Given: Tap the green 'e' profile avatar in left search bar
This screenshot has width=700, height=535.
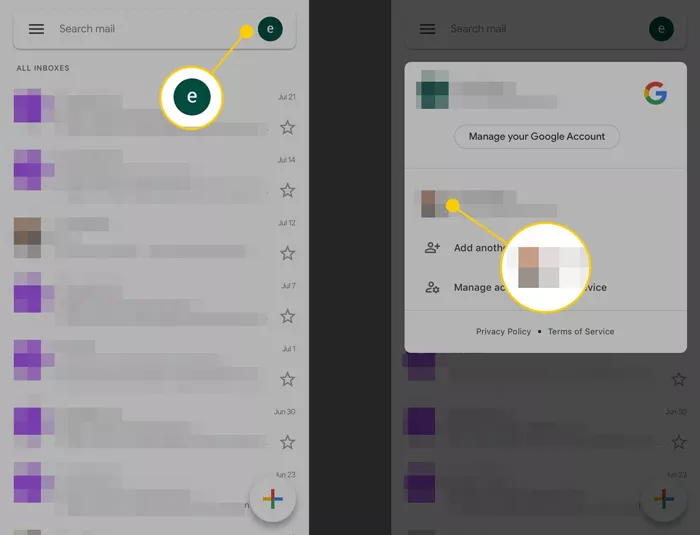Looking at the screenshot, I should coord(269,29).
